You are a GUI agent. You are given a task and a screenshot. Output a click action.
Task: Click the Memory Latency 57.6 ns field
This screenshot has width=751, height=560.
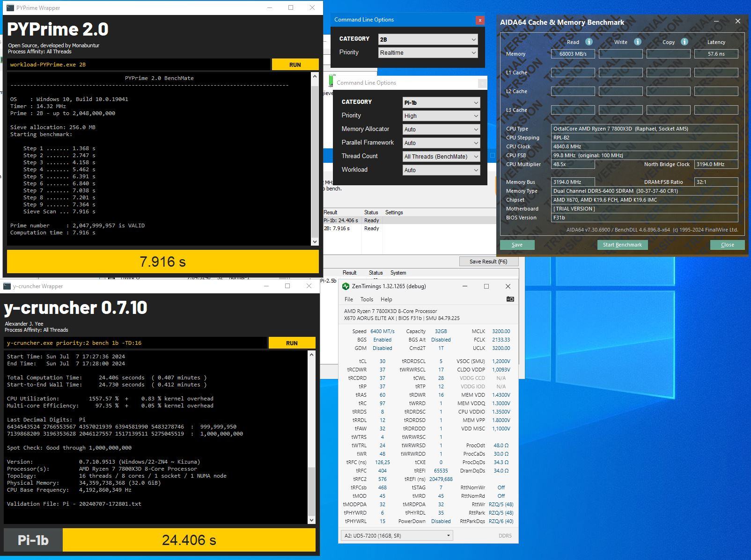tap(716, 54)
